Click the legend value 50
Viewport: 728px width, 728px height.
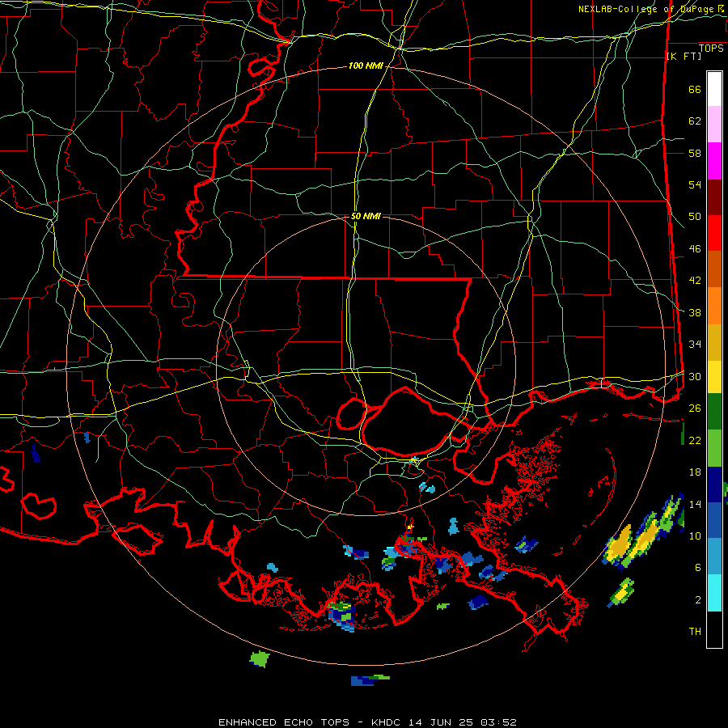695,217
